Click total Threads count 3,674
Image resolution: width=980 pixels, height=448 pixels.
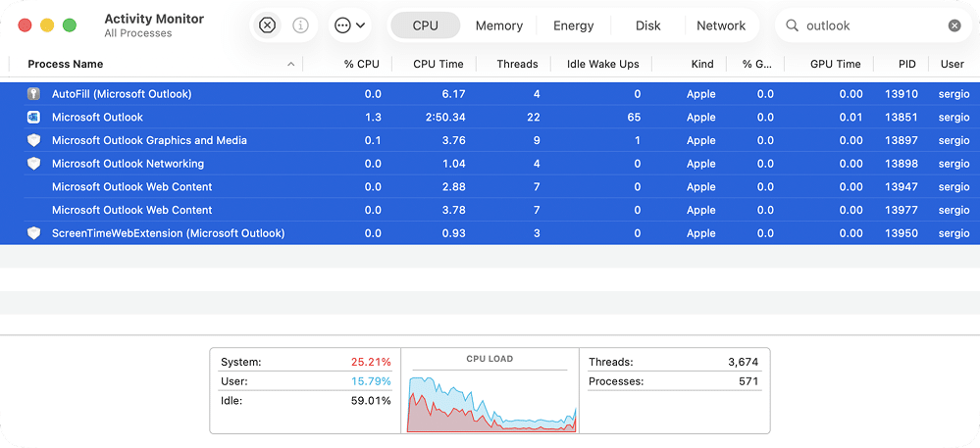pos(744,363)
